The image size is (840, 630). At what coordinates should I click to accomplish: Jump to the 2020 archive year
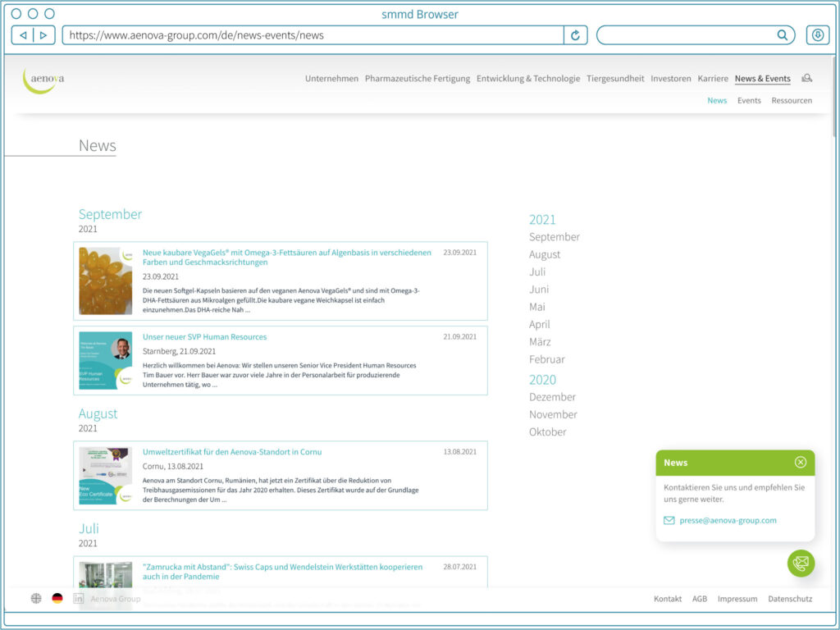click(x=543, y=379)
